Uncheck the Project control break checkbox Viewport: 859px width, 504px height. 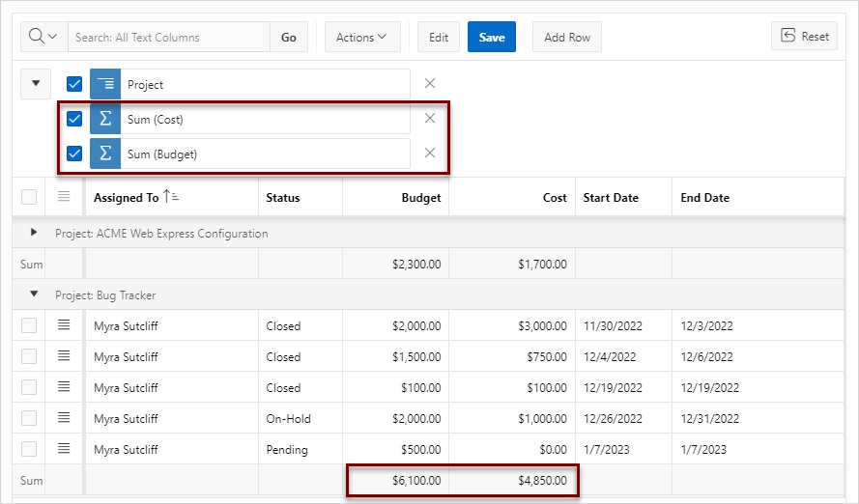point(74,84)
